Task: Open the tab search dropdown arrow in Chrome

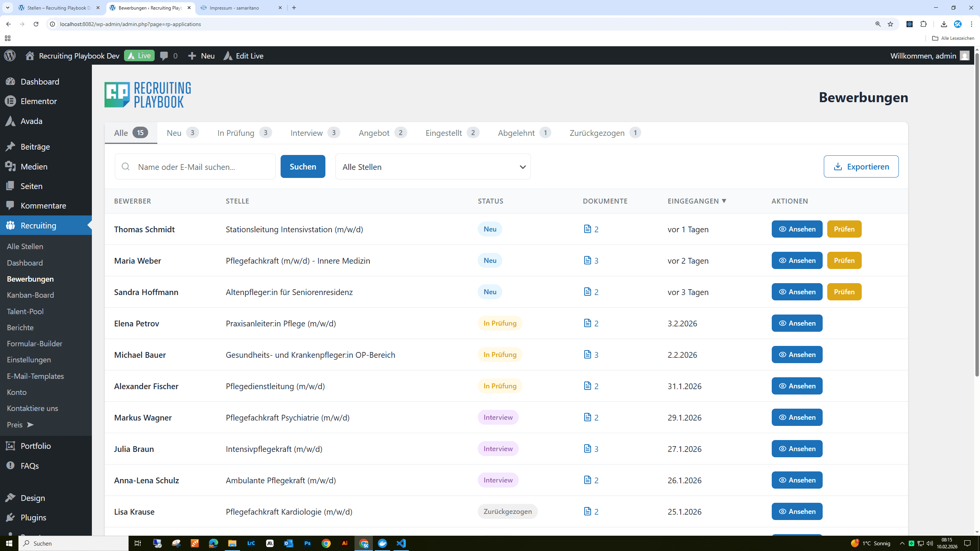Action: 8,8
